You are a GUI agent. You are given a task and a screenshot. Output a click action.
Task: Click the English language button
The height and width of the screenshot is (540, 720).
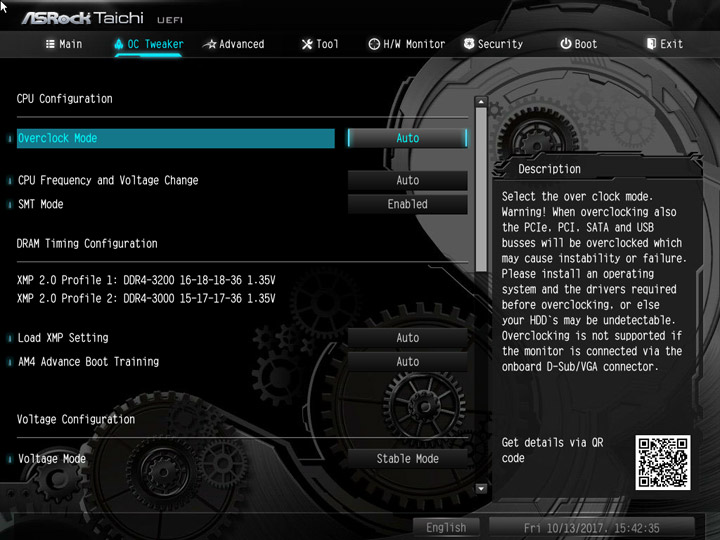point(446,528)
